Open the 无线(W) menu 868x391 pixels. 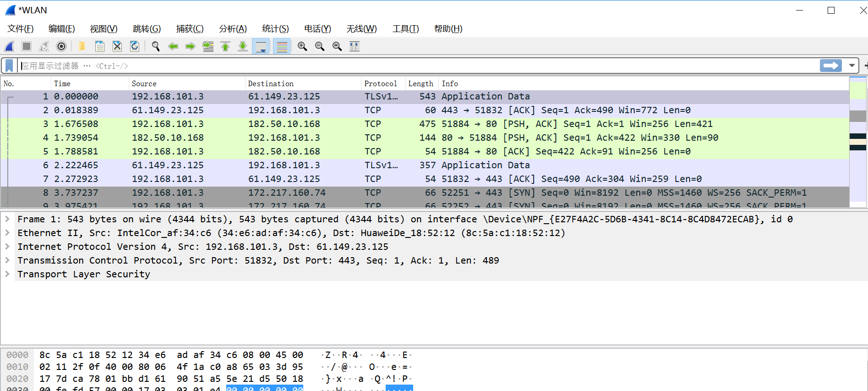coord(362,29)
